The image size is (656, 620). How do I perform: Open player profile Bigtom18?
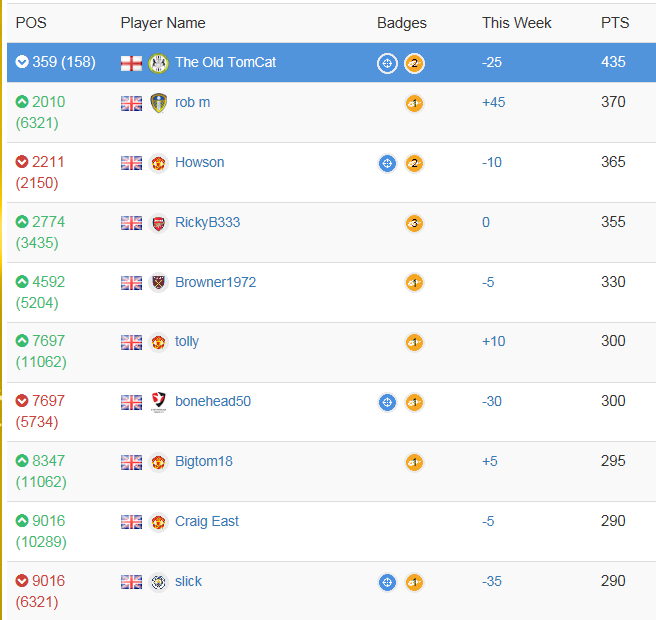coord(204,462)
